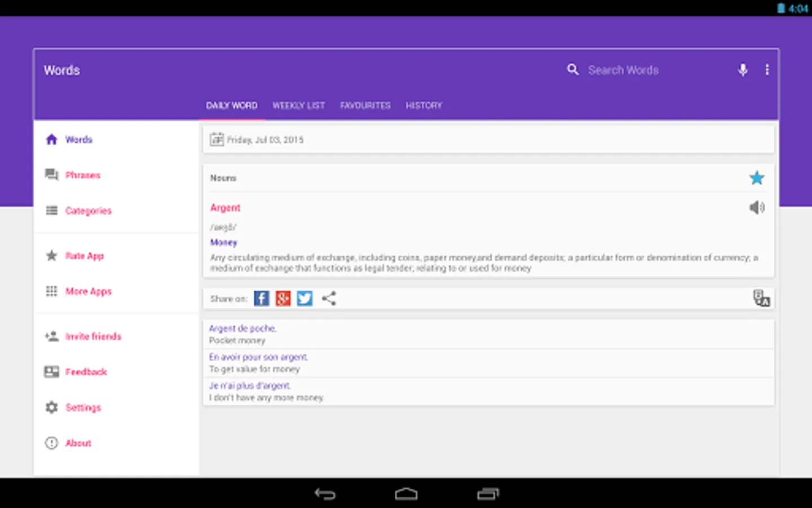Switch to the Weekly List tab
This screenshot has height=508, width=812.
tap(299, 106)
